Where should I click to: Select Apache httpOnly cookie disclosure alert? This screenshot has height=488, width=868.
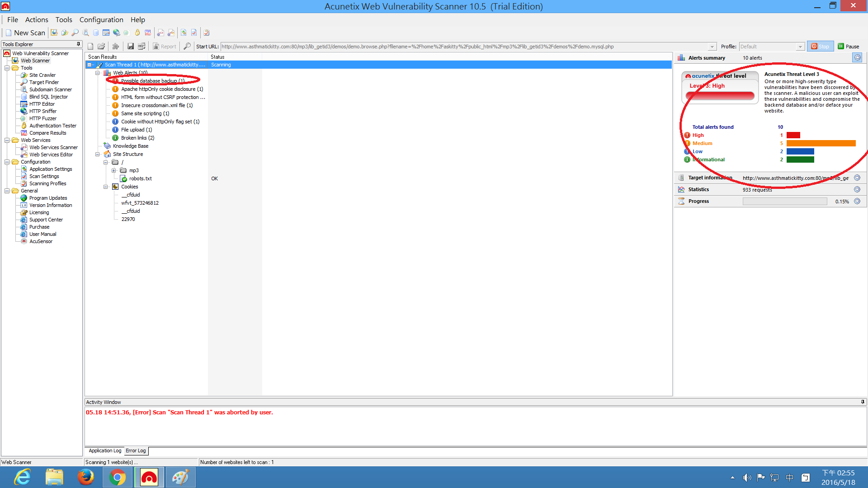[x=162, y=89]
